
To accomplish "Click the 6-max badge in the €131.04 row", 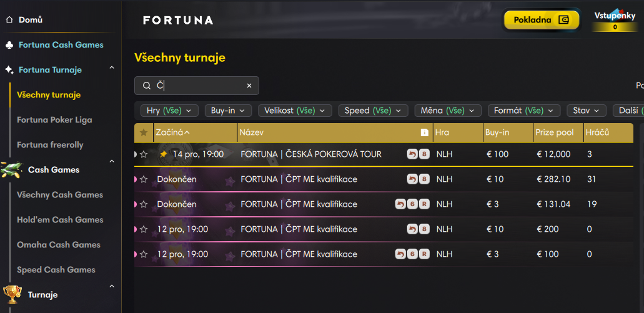I will [412, 204].
